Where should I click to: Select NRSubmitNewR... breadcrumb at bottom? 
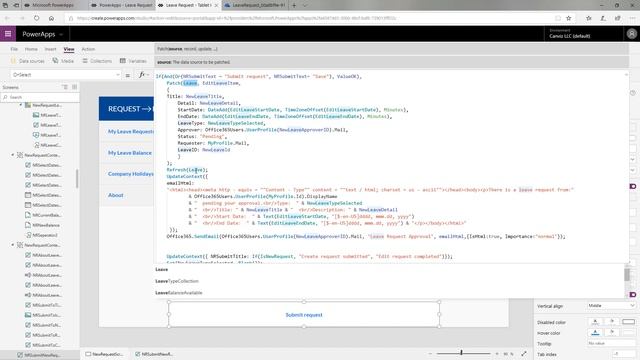click(x=154, y=354)
